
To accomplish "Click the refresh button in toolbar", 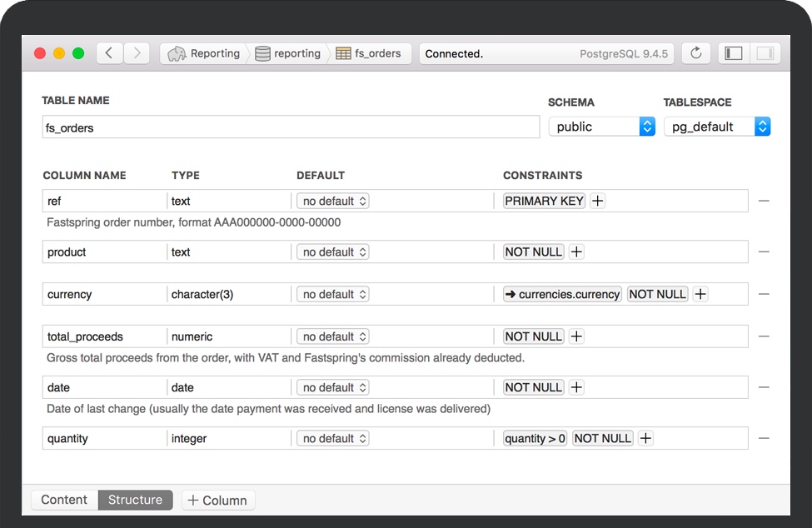I will tap(696, 53).
